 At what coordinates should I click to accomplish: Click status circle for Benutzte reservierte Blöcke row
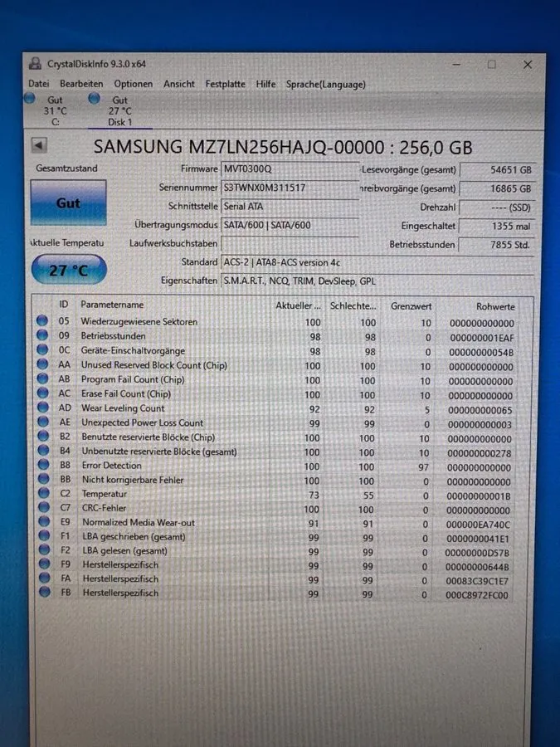(43, 436)
